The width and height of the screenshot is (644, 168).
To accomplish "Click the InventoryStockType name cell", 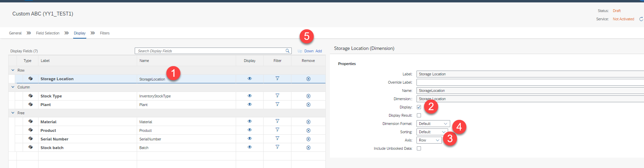I will click(155, 96).
